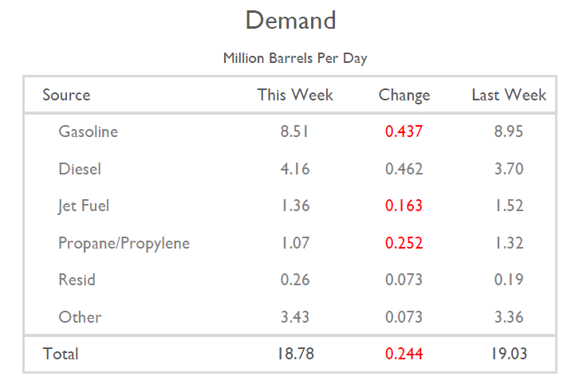The width and height of the screenshot is (587, 392).
Task: Click the Total change value 0.244
Action: click(x=404, y=354)
